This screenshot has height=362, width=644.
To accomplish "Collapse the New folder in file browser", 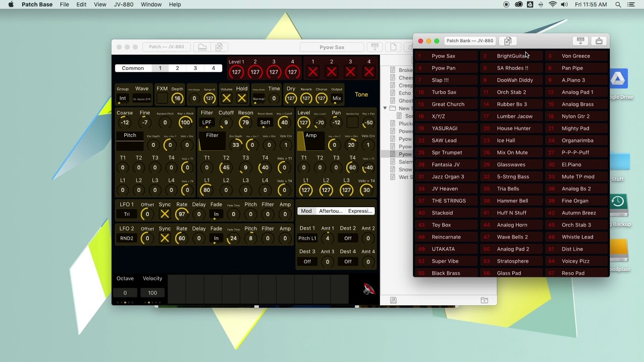I will 385,108.
